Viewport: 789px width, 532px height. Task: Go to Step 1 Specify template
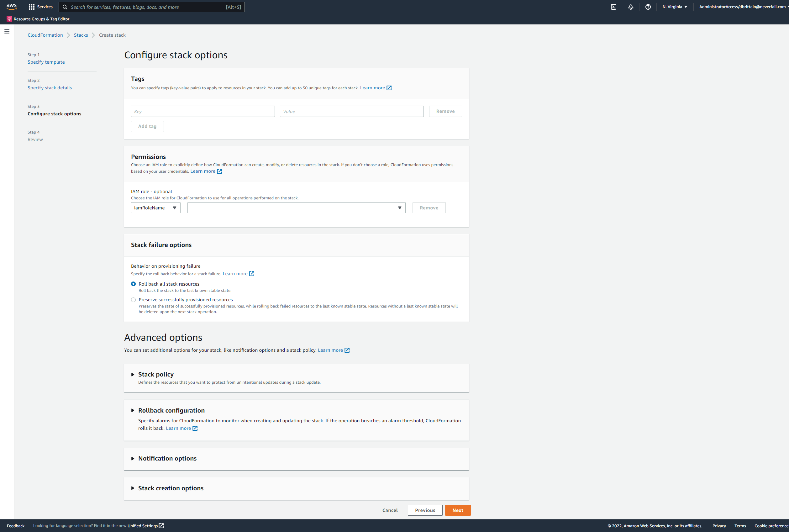(46, 62)
